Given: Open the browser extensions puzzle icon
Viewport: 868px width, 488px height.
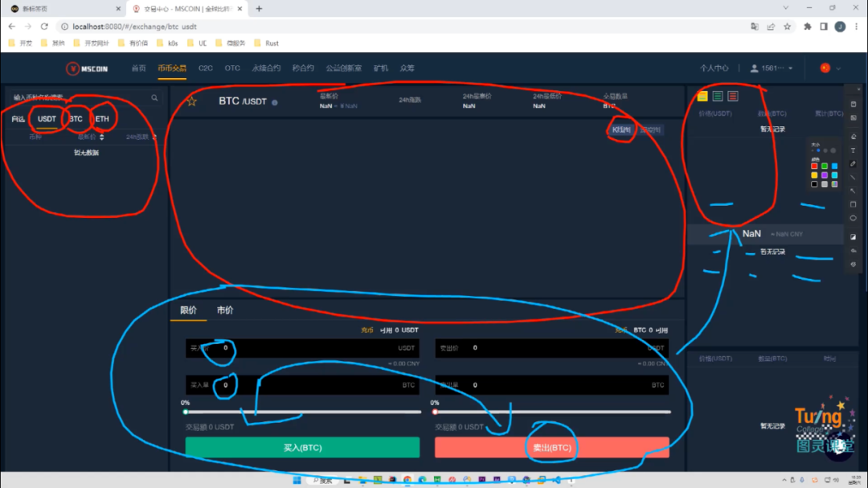Looking at the screenshot, I should coord(808,27).
